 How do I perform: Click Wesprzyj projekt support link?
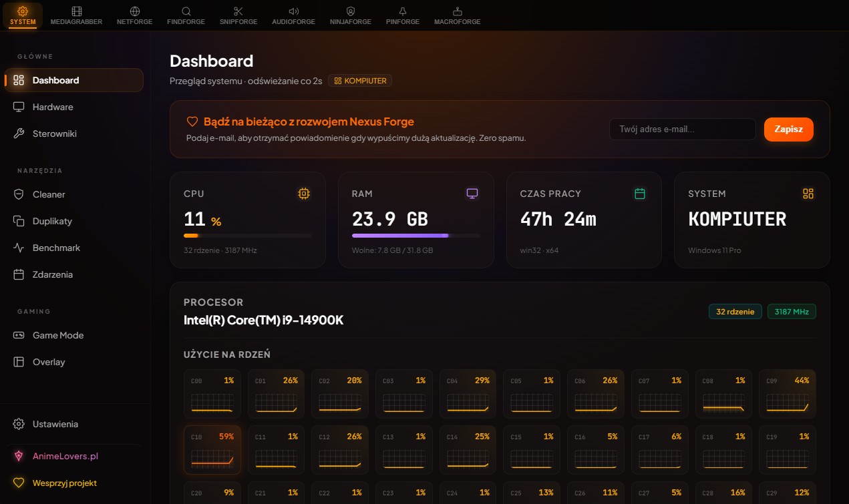coord(74,483)
